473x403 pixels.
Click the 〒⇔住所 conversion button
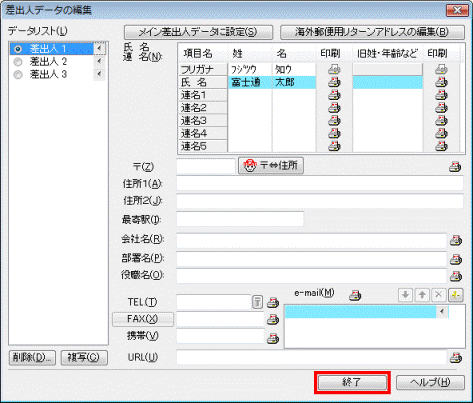pos(271,166)
